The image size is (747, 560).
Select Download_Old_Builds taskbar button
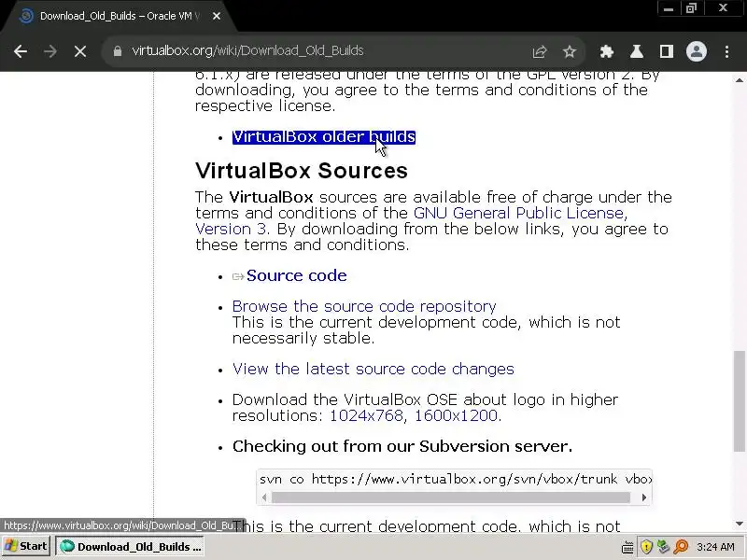click(x=131, y=547)
